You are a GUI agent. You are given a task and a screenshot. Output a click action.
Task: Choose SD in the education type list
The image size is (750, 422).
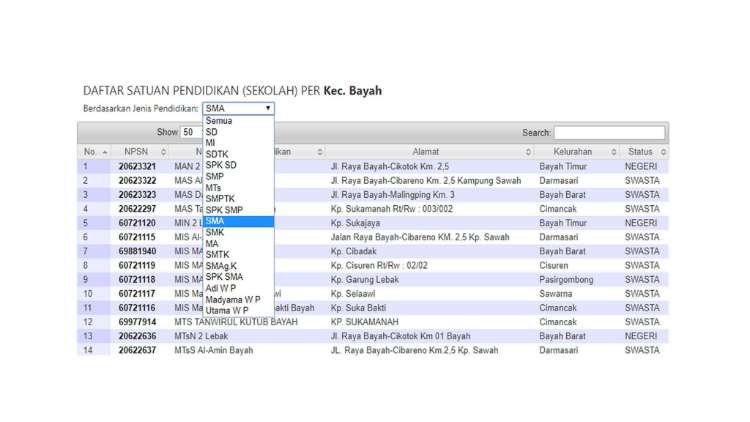click(212, 132)
